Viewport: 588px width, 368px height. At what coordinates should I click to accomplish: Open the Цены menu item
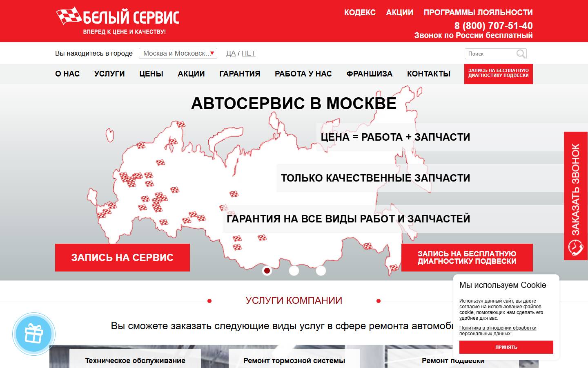(151, 74)
